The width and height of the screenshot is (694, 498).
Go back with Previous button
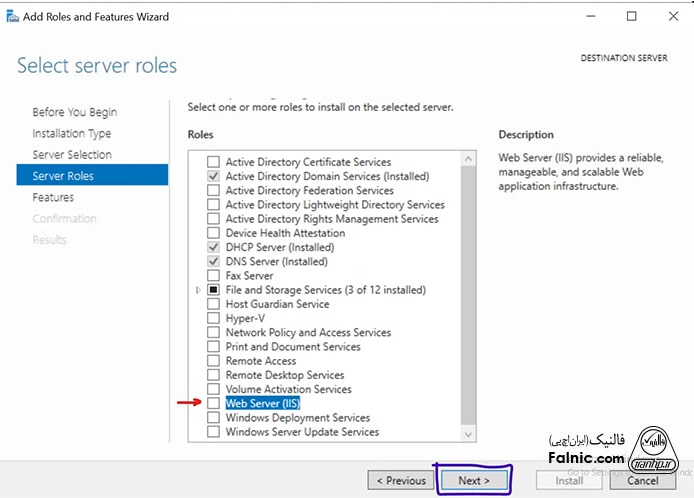[400, 480]
